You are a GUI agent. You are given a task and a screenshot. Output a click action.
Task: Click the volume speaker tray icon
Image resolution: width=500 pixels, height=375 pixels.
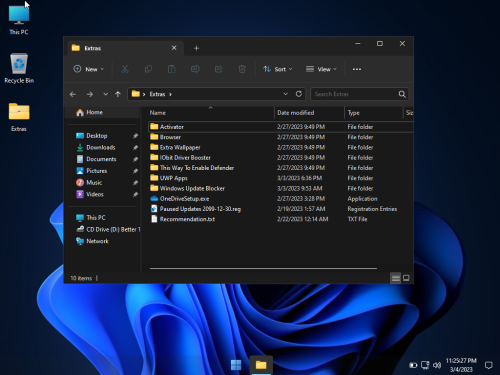point(437,365)
